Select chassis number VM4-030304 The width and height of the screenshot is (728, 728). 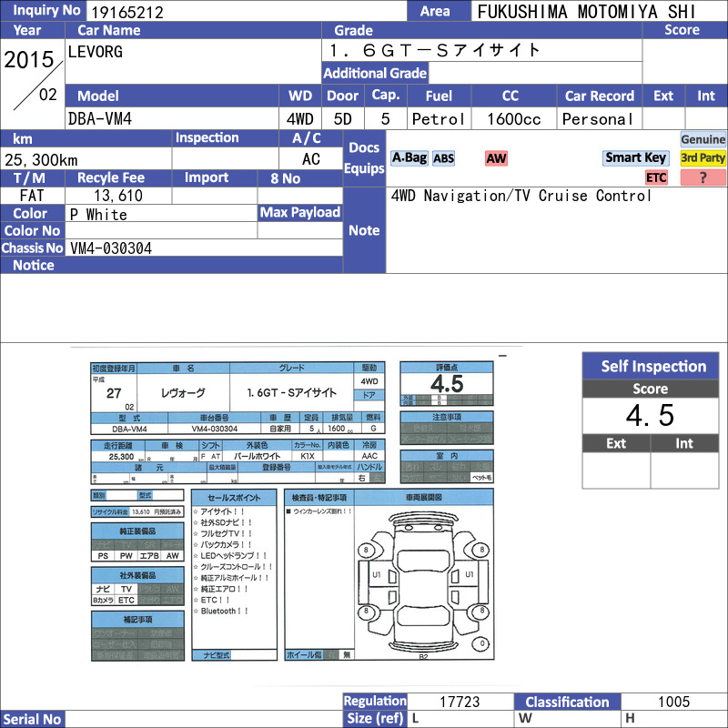point(111,248)
